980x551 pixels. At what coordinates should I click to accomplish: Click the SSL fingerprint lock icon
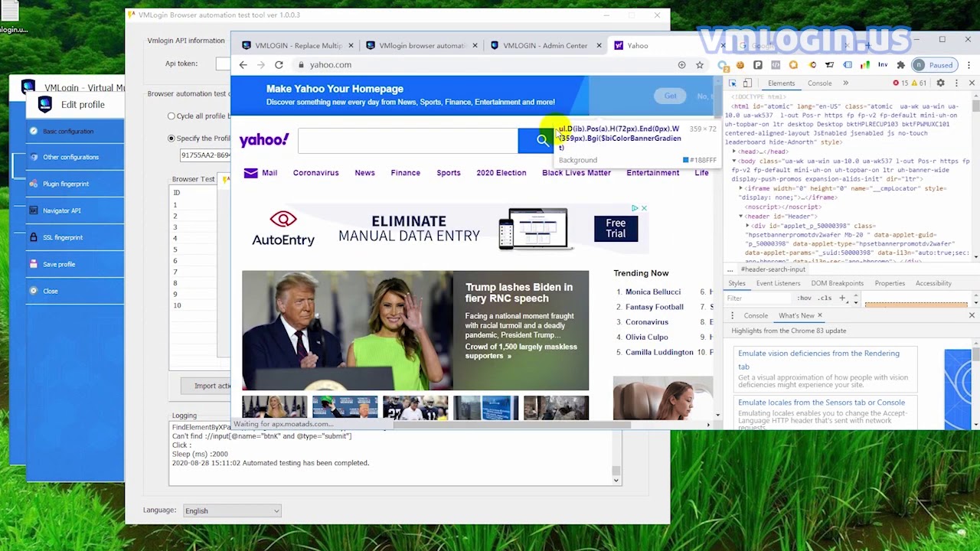coord(34,237)
